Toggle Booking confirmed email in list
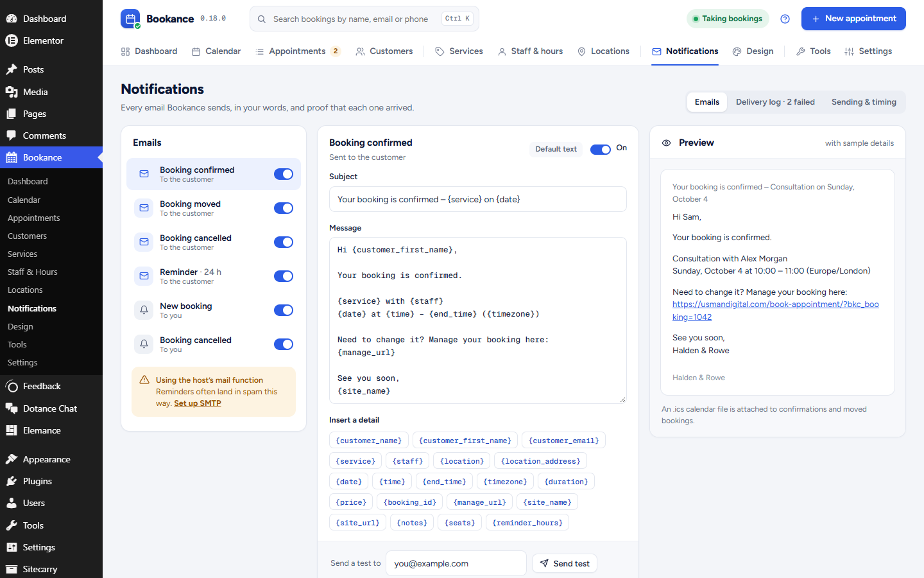Viewport: 924px width, 578px height. [x=284, y=174]
